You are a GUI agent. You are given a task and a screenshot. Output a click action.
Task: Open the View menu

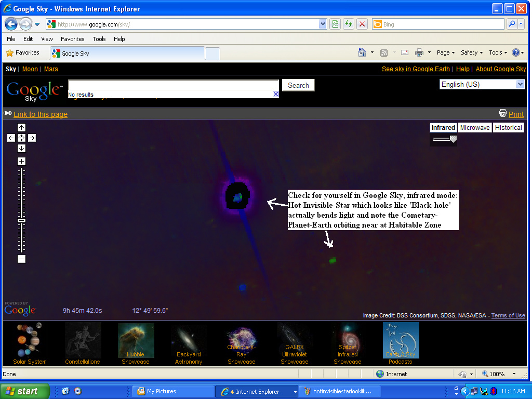point(47,39)
